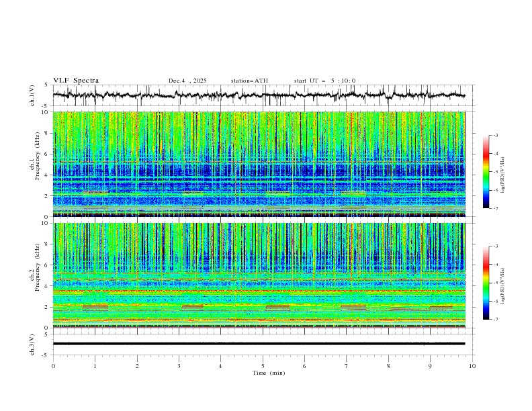This screenshot has width=532, height=411.
Task: Click the station=ATH label
Action: pos(249,81)
